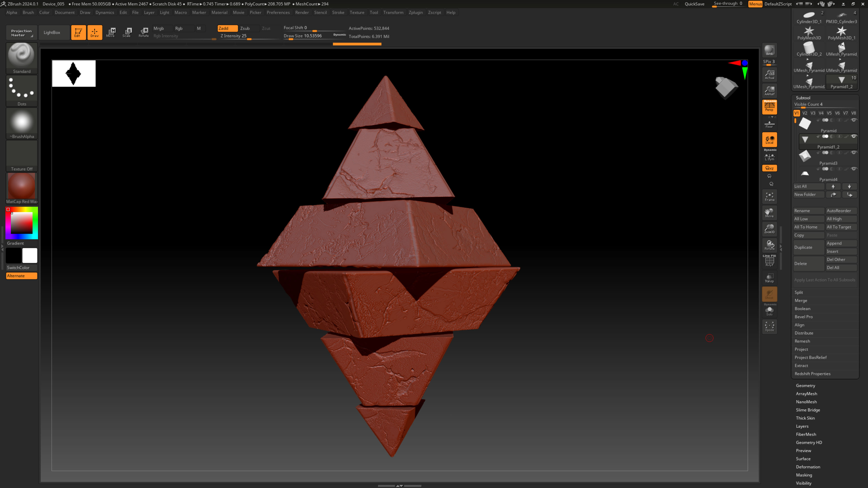This screenshot has width=868, height=488.
Task: Expand the Boolean section
Action: tap(802, 308)
